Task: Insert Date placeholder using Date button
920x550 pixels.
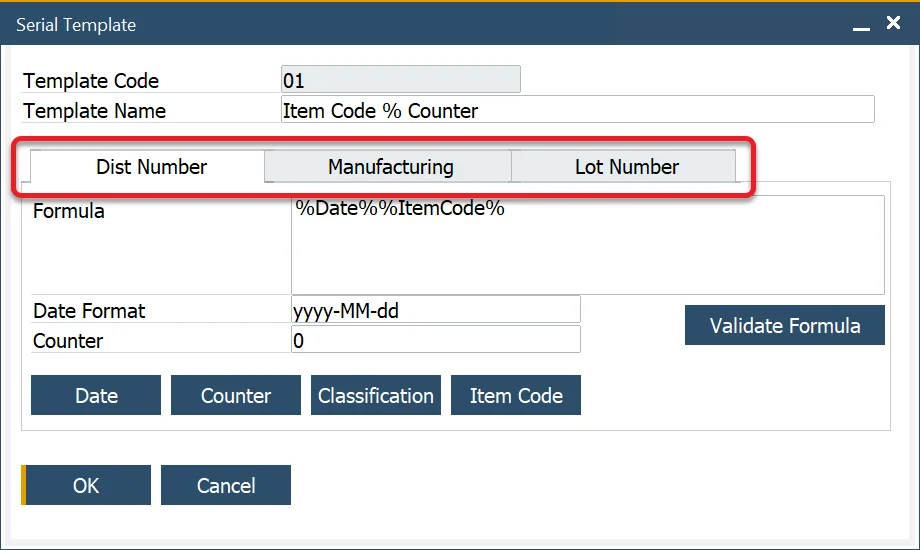Action: (x=96, y=396)
